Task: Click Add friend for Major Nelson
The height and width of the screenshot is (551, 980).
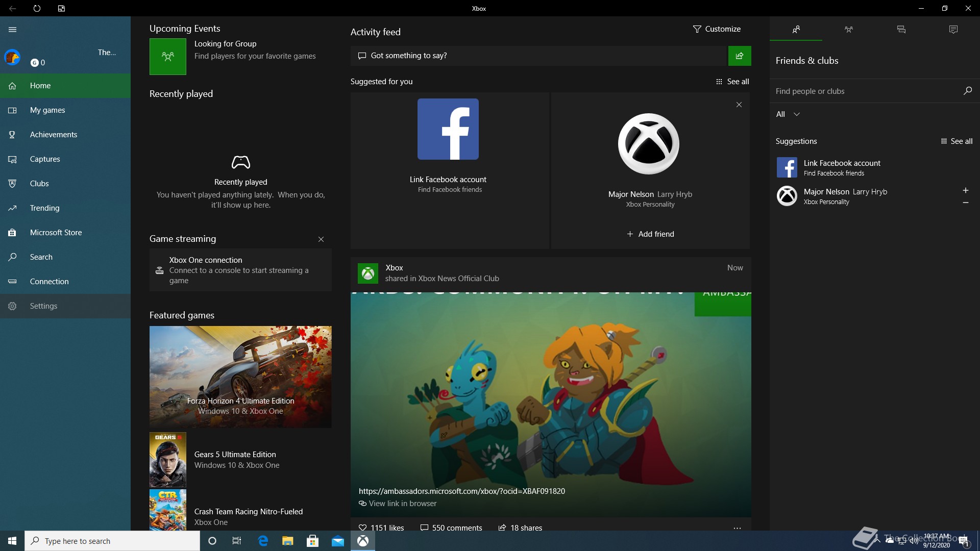Action: pyautogui.click(x=650, y=234)
